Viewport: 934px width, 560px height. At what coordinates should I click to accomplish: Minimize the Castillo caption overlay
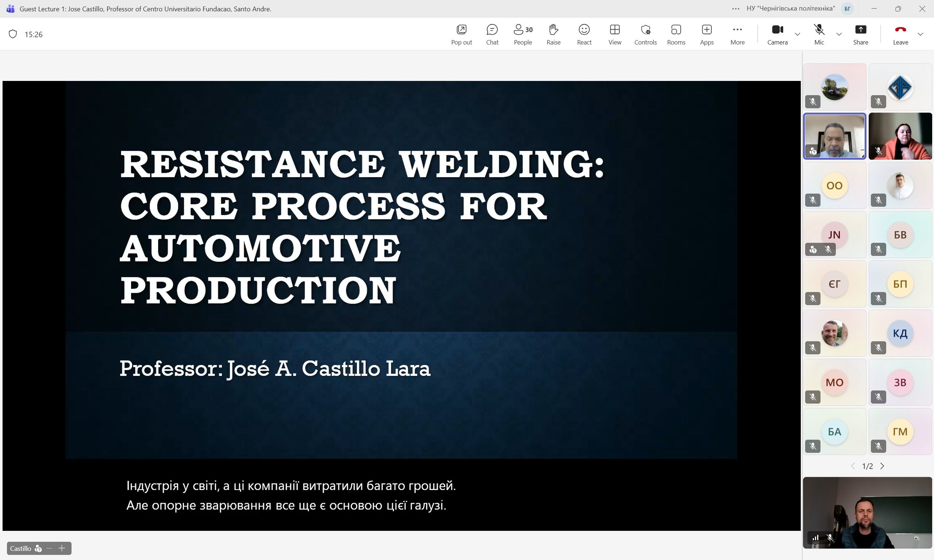pyautogui.click(x=50, y=548)
